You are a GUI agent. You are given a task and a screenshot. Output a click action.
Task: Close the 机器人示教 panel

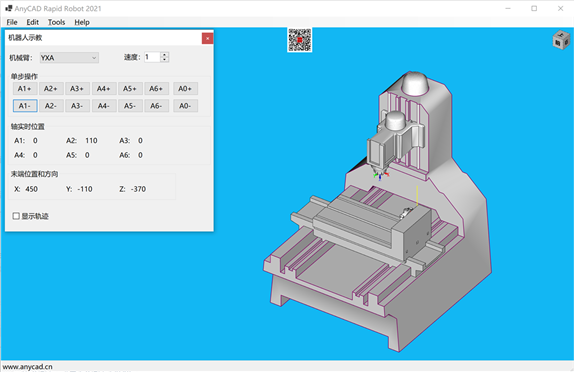pos(208,38)
